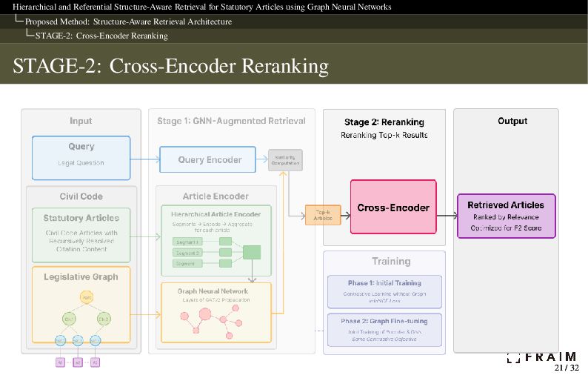Click 'Retrieved Articles' heading in purple box

pyautogui.click(x=506, y=205)
